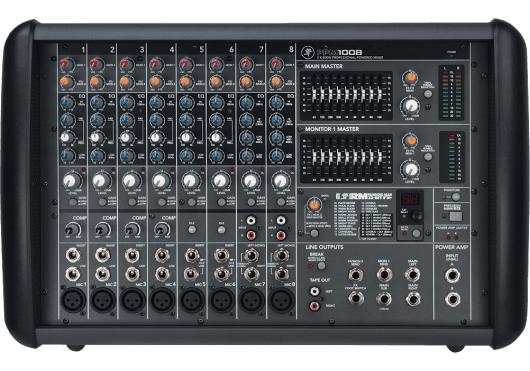Image resolution: width=530 pixels, height=371 pixels.
Task: Click Monitor 1 Master 4k EQ fader
Action: tap(363, 157)
